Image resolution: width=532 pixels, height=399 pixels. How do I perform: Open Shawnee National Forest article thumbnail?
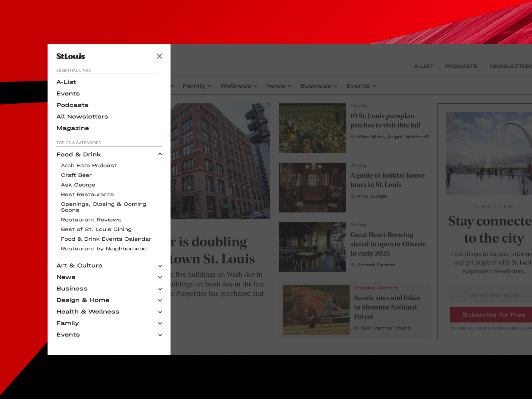[x=316, y=310]
